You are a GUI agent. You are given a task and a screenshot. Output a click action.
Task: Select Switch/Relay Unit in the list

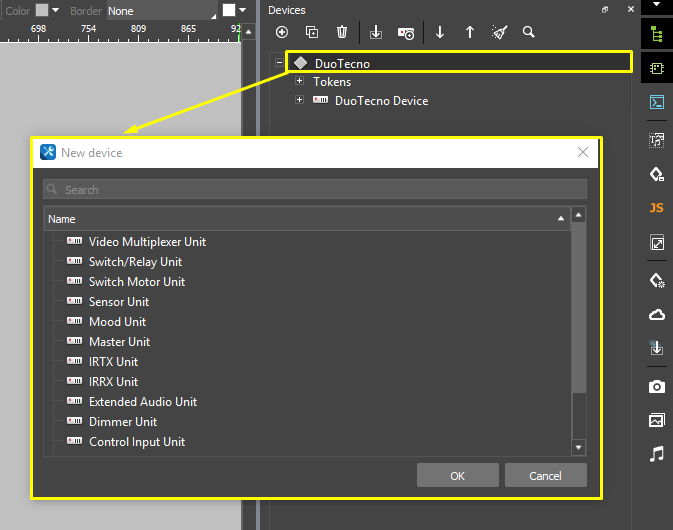click(x=135, y=262)
